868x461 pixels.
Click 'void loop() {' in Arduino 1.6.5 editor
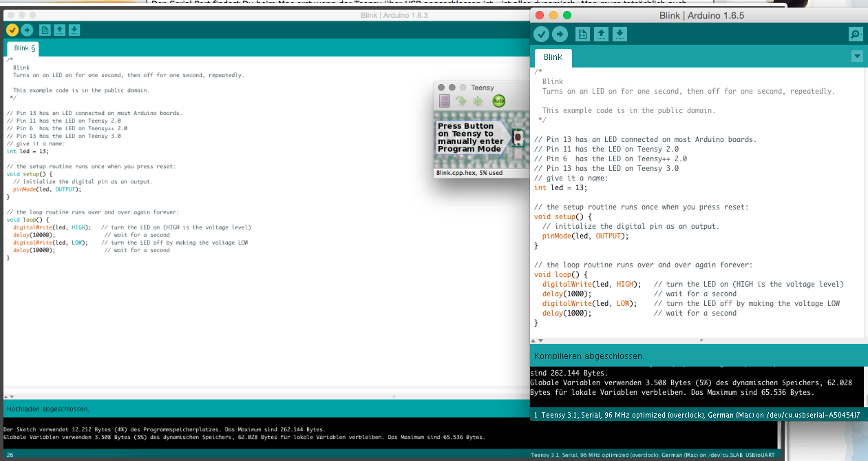click(561, 274)
